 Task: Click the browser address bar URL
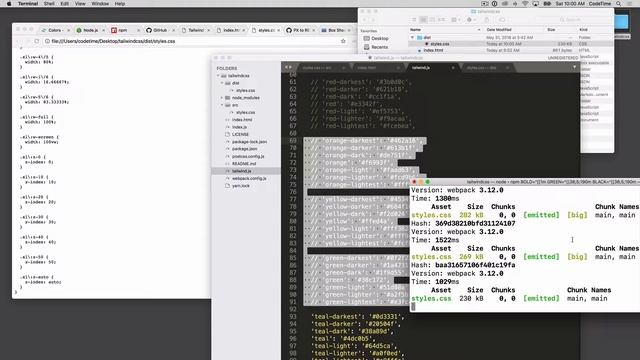coord(113,41)
